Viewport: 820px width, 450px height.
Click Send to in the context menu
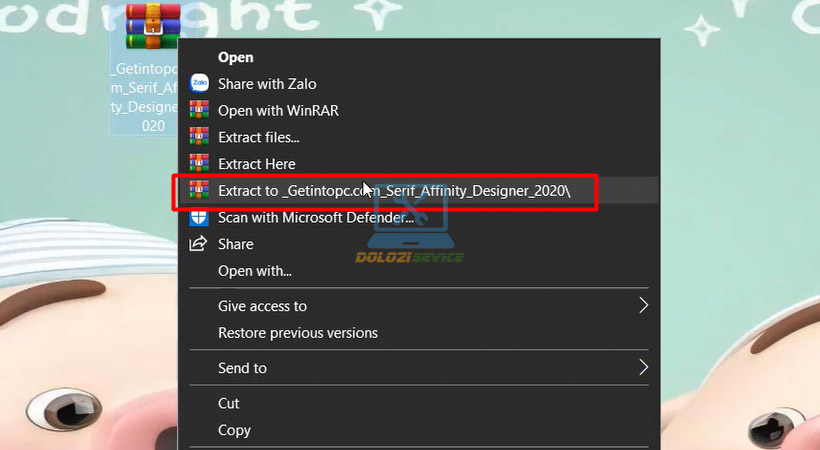pos(242,368)
